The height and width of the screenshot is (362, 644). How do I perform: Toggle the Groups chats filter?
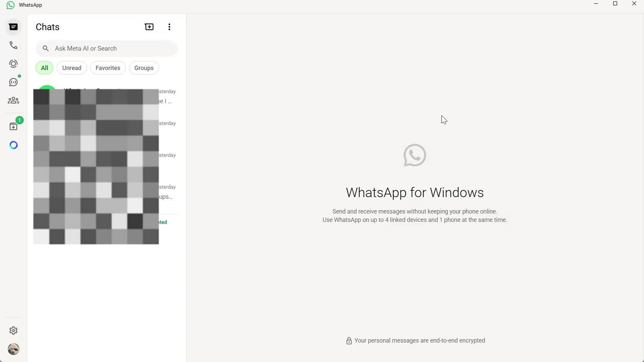[x=144, y=68]
